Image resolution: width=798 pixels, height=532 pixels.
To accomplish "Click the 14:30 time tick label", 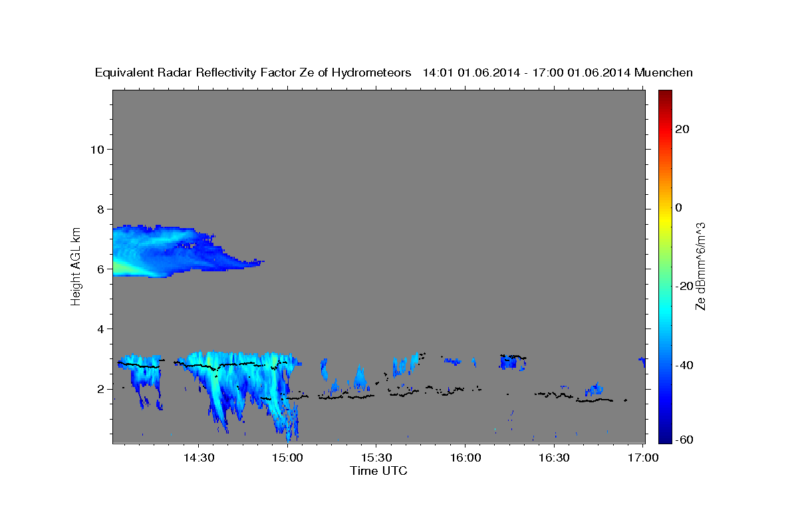I will point(198,458).
